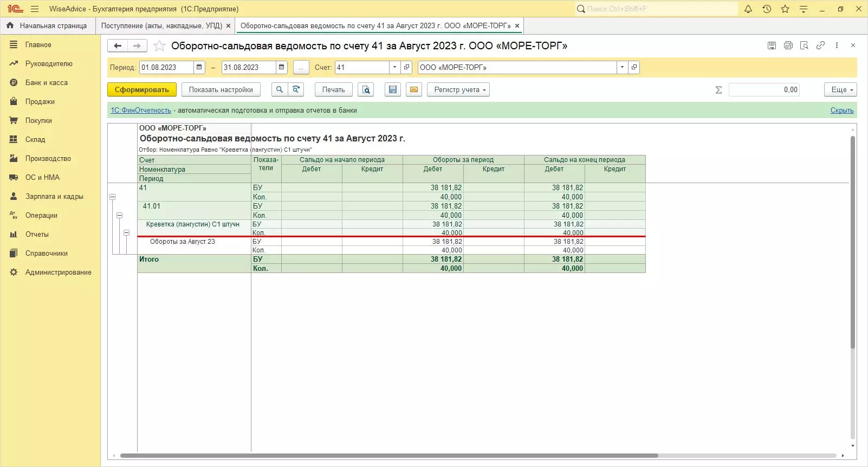Click the find magnifier icon in toolbar

point(279,90)
